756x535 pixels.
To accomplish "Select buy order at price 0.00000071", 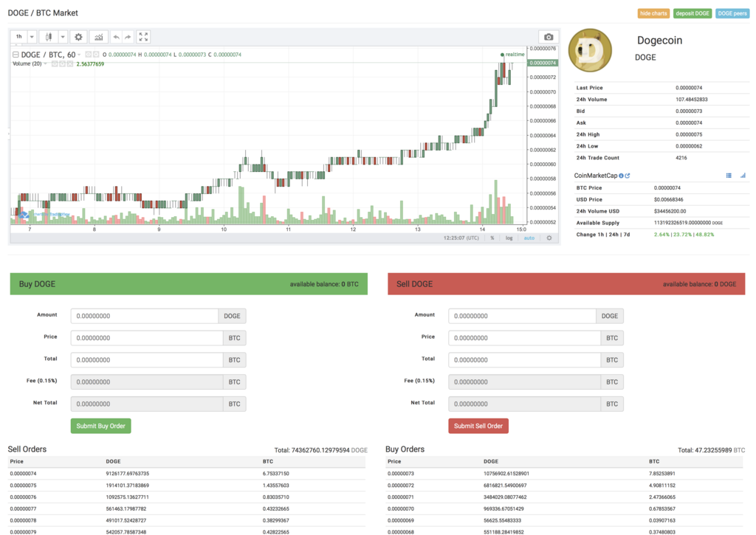I will [x=564, y=497].
